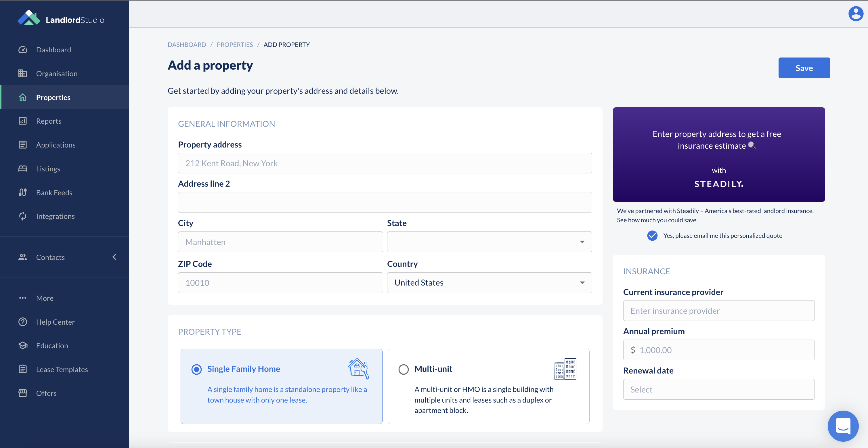Click the Help Center question mark icon
The height and width of the screenshot is (448, 868).
pos(22,322)
